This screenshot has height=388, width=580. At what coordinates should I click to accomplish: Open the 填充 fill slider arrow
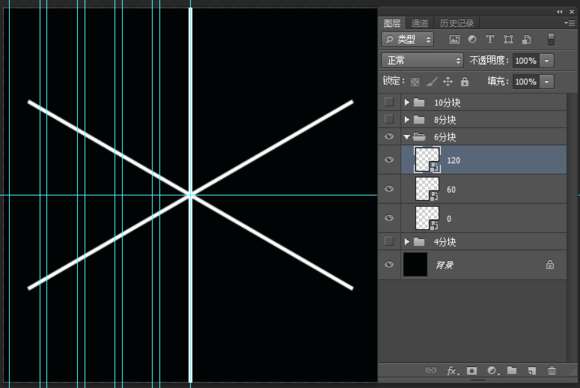(547, 81)
